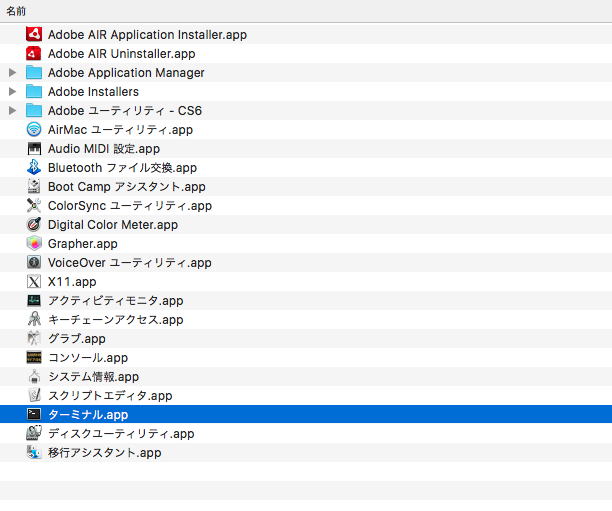Select キーチェーンアクセス.app name

pyautogui.click(x=116, y=320)
